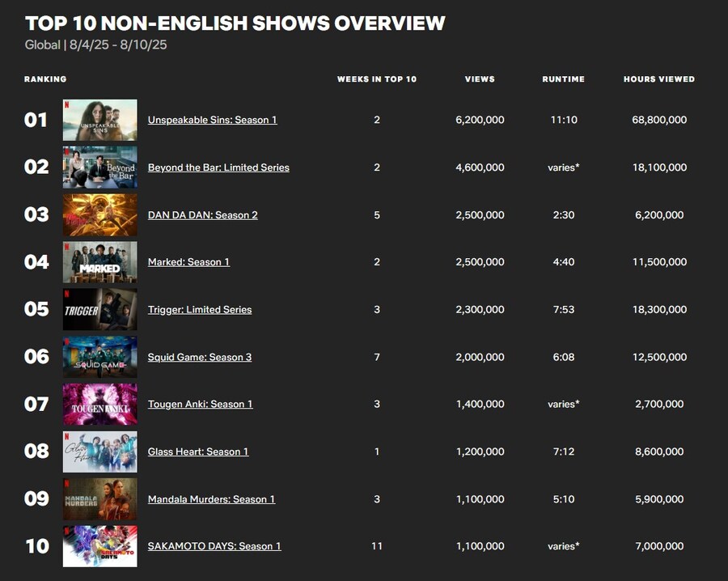728x581 pixels.
Task: Open the Unspeakable Sins: Season 1 link
Action: tap(212, 120)
